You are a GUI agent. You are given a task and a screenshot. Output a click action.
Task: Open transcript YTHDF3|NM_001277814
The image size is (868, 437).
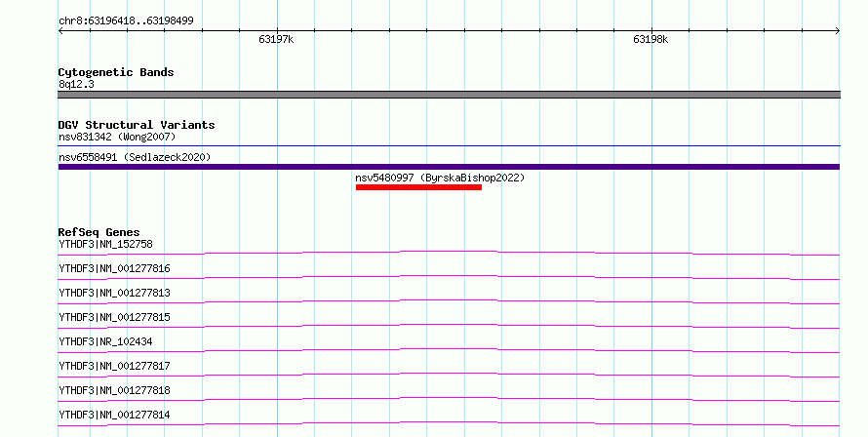[114, 415]
